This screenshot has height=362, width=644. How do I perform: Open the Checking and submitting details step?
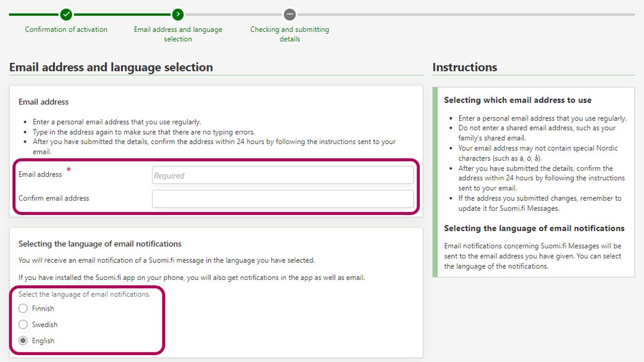coord(290,34)
